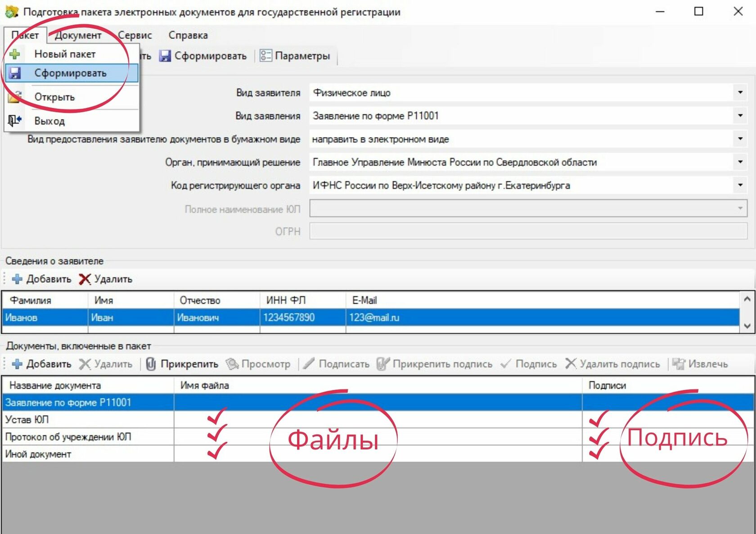Select the Иванов cell
The width and height of the screenshot is (756, 534).
pyautogui.click(x=45, y=317)
